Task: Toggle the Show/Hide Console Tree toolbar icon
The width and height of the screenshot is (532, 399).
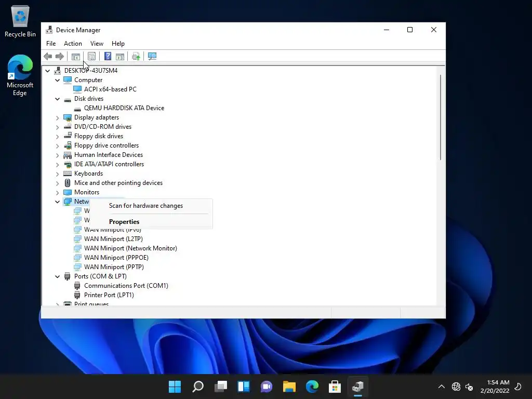Action: [x=76, y=56]
